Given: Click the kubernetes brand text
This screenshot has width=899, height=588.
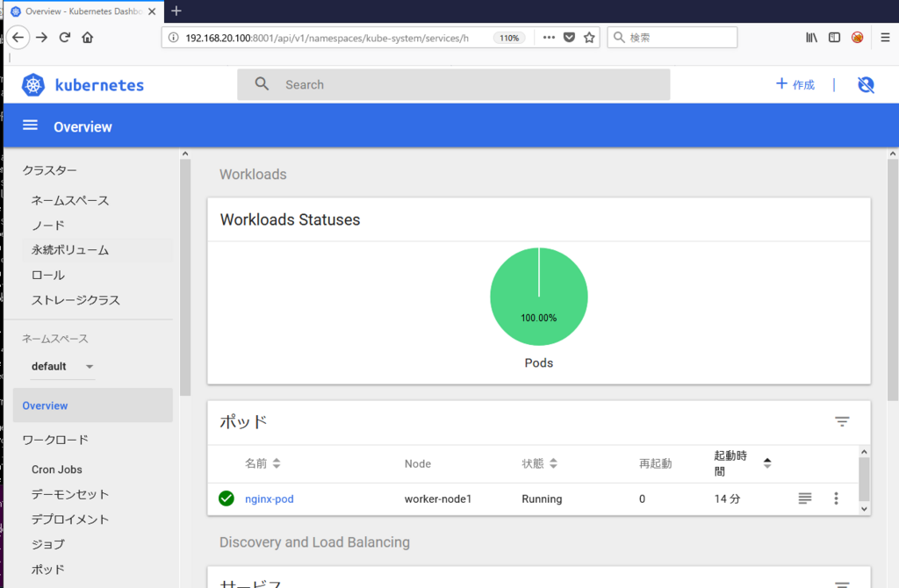Looking at the screenshot, I should [99, 85].
